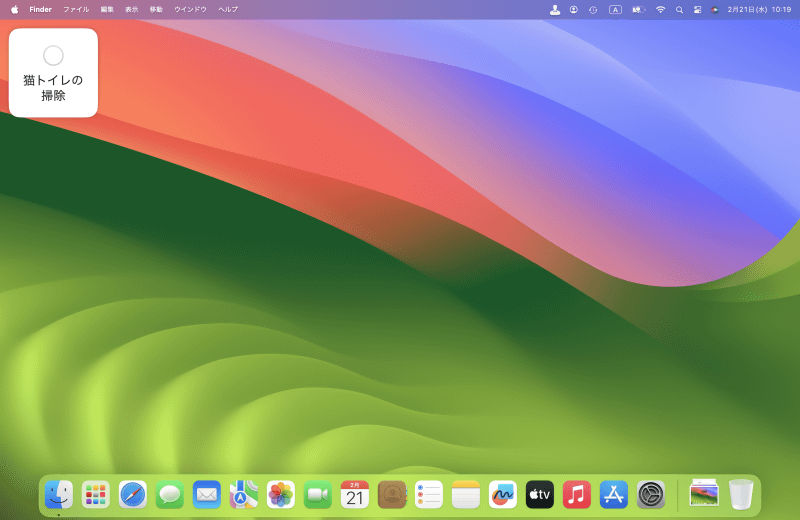Screen dimensions: 800x520
Task: Open Contacts from the Dock
Action: (392, 494)
